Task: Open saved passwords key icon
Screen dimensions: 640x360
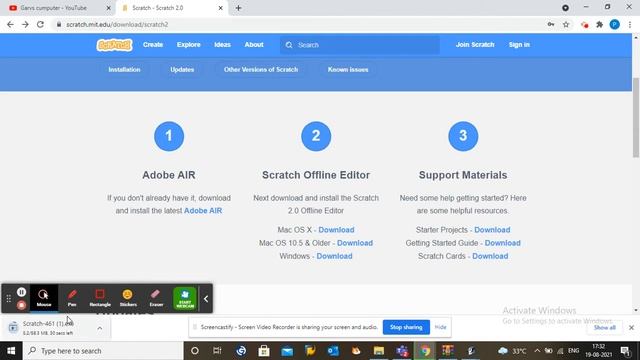Action: tap(551, 24)
